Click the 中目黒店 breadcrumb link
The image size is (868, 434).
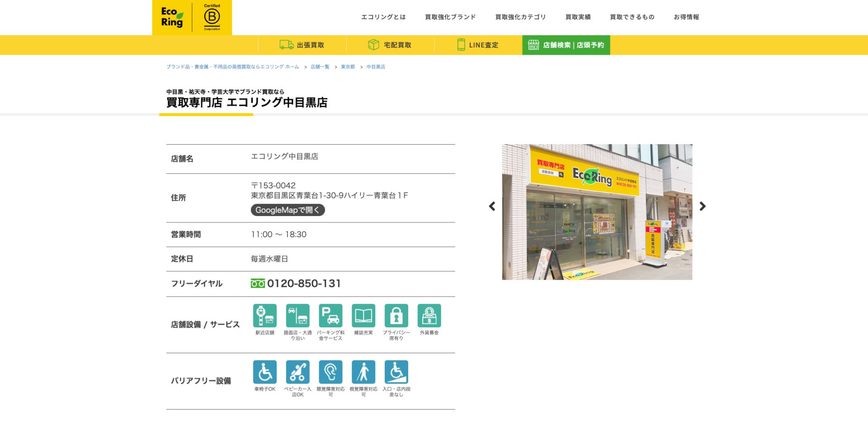(x=376, y=67)
